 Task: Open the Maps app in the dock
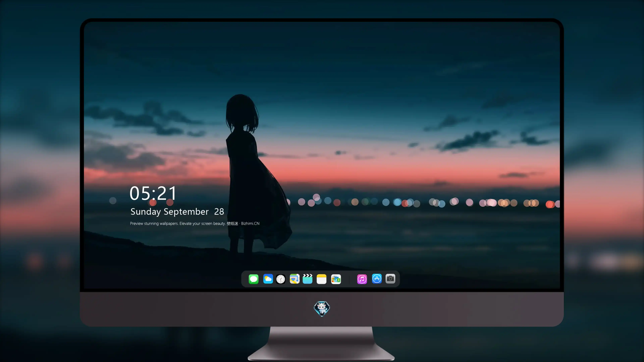tap(294, 279)
